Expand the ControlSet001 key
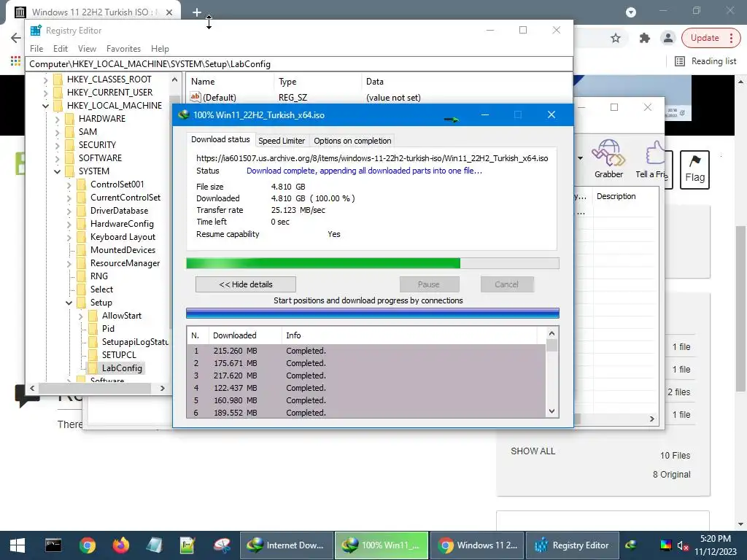Image resolution: width=747 pixels, height=560 pixels. (69, 184)
